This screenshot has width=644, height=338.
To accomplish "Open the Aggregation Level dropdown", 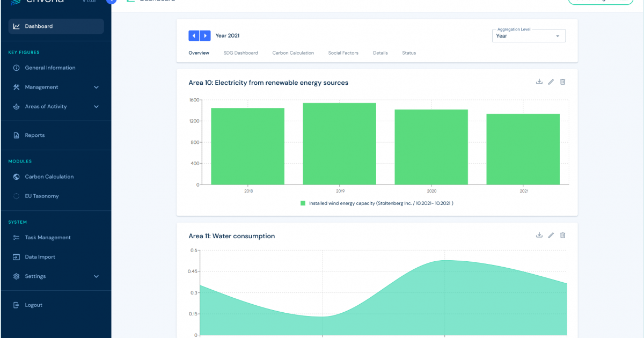I will point(529,36).
